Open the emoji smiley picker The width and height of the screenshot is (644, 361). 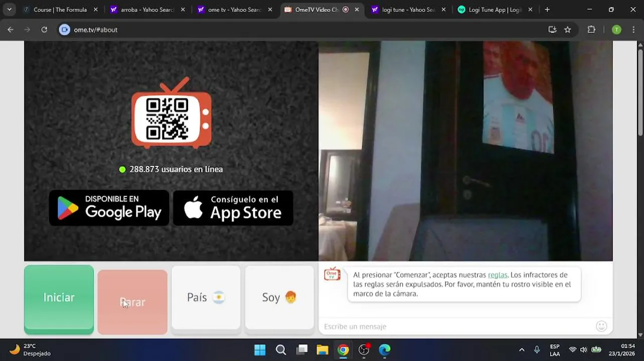coord(601,326)
